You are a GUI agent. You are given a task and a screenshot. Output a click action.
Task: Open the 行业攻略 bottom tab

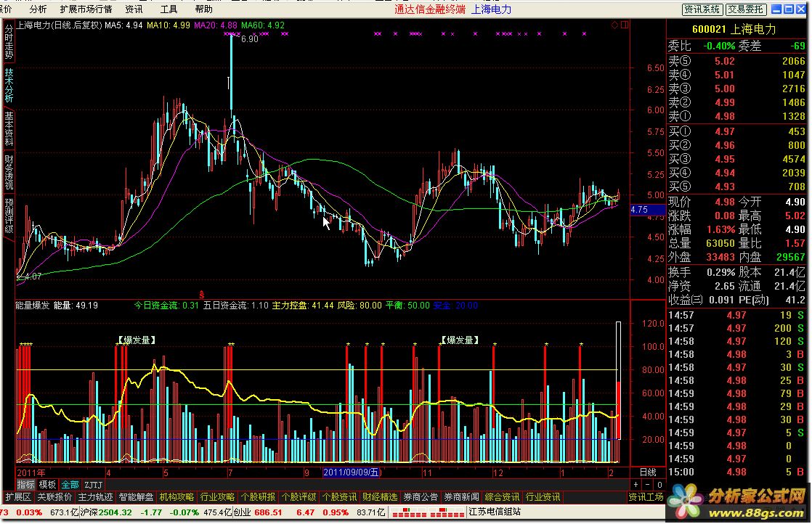(217, 497)
